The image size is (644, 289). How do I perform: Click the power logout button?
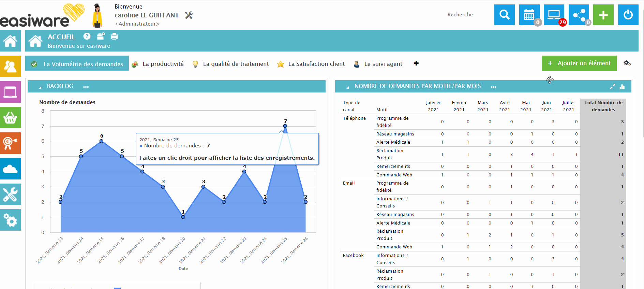coord(628,15)
